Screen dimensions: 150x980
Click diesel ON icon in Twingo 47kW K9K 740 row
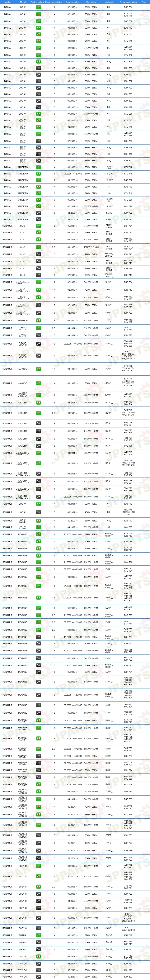coord(38,964)
